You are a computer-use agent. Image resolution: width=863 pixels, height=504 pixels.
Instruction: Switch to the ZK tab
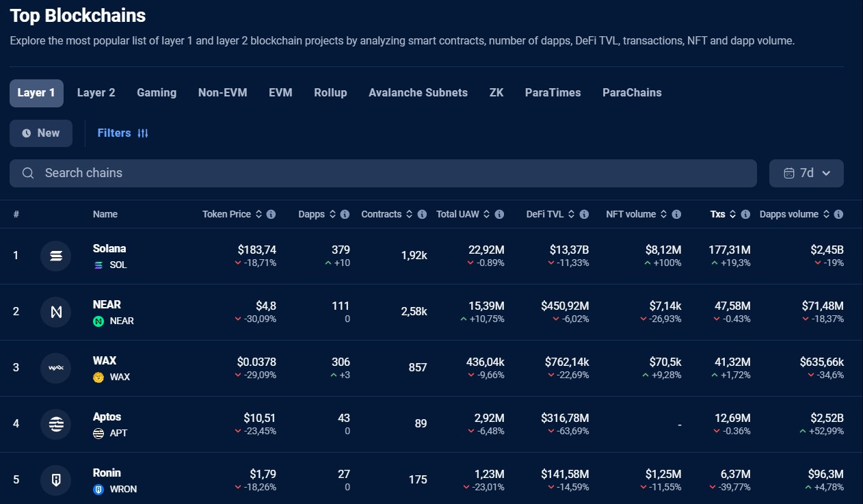496,93
